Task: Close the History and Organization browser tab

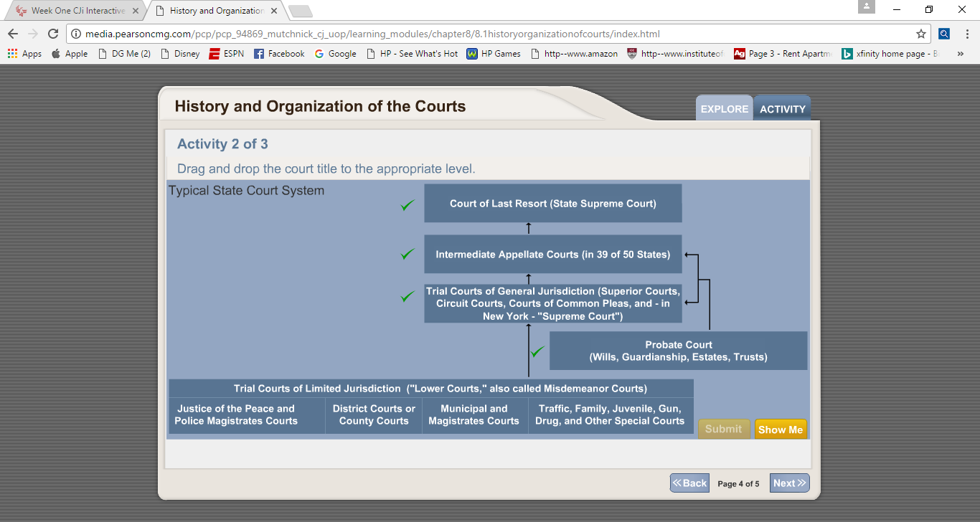Action: [274, 11]
